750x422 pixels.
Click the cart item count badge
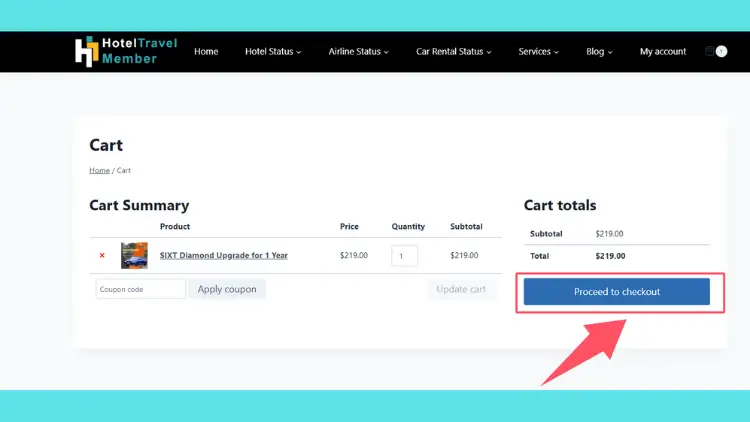tap(721, 51)
